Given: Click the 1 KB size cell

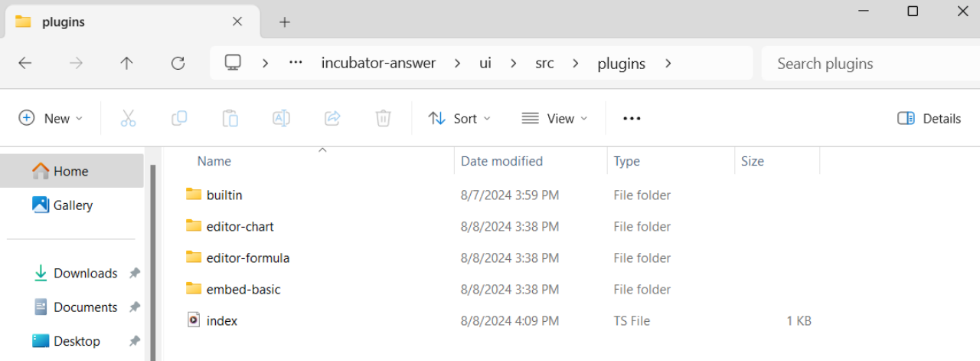Looking at the screenshot, I should pos(799,320).
